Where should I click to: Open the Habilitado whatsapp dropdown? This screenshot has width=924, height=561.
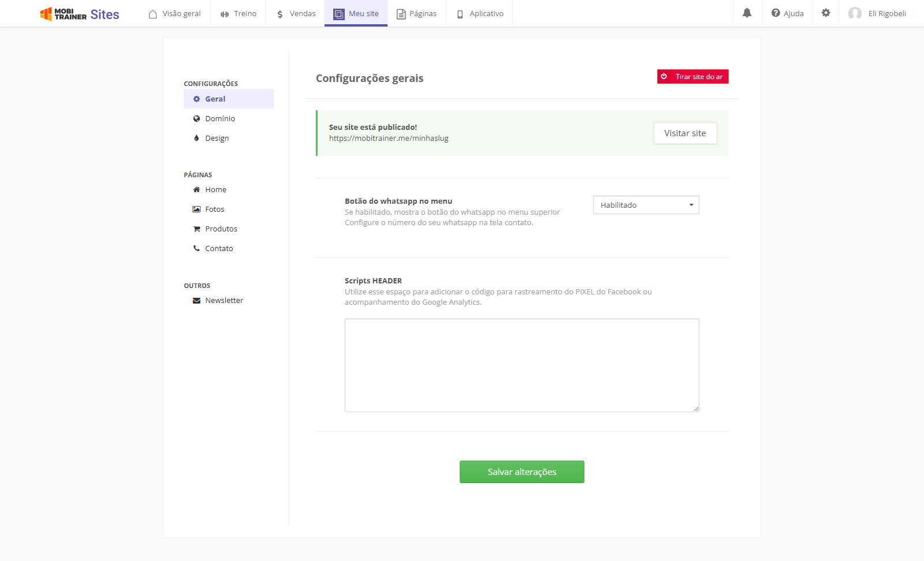646,205
